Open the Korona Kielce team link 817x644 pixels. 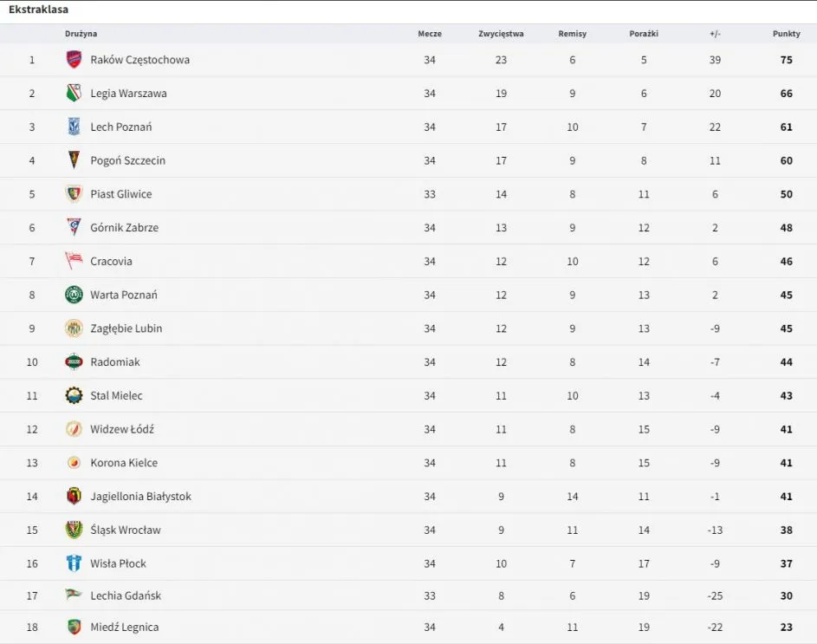(x=124, y=463)
